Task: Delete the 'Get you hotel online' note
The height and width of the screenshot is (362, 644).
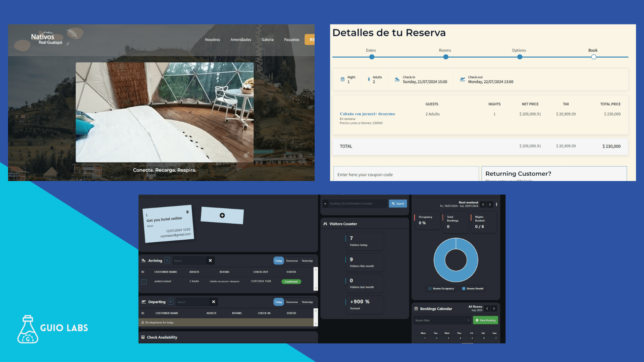Action: pyautogui.click(x=187, y=212)
